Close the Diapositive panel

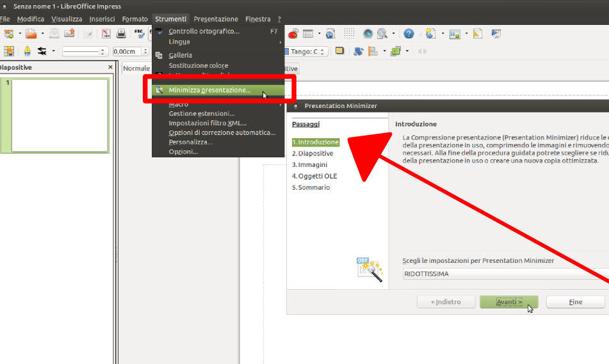110,67
